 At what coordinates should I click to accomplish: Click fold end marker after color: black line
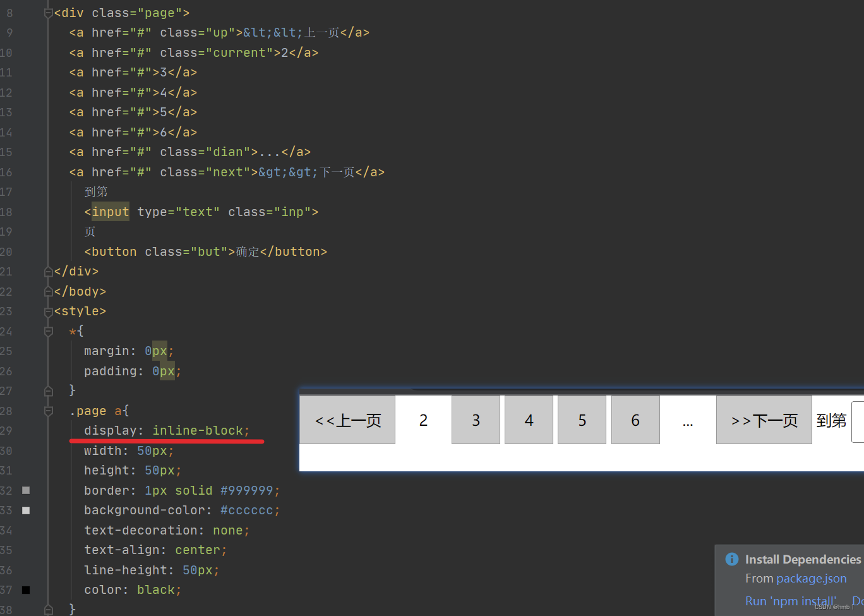(x=49, y=610)
